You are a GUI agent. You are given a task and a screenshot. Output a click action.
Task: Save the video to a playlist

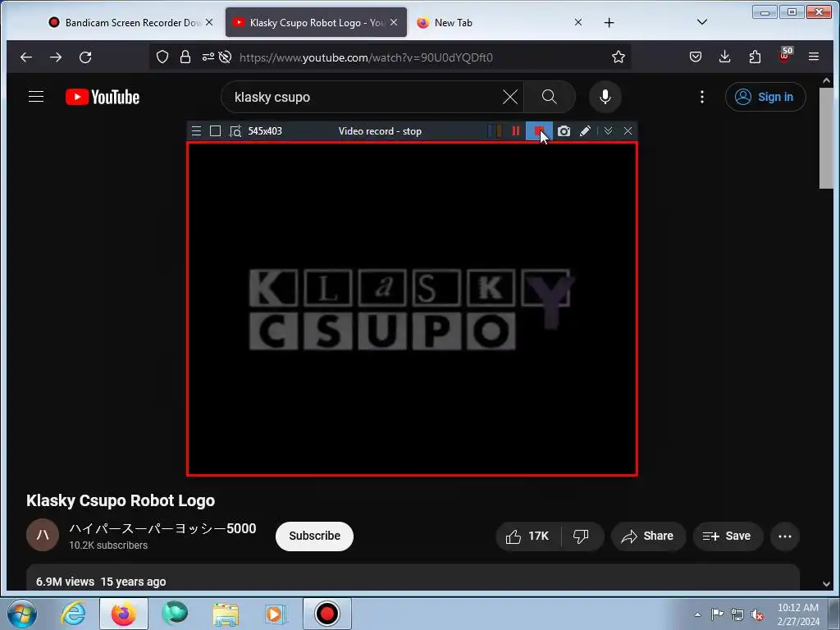point(727,536)
